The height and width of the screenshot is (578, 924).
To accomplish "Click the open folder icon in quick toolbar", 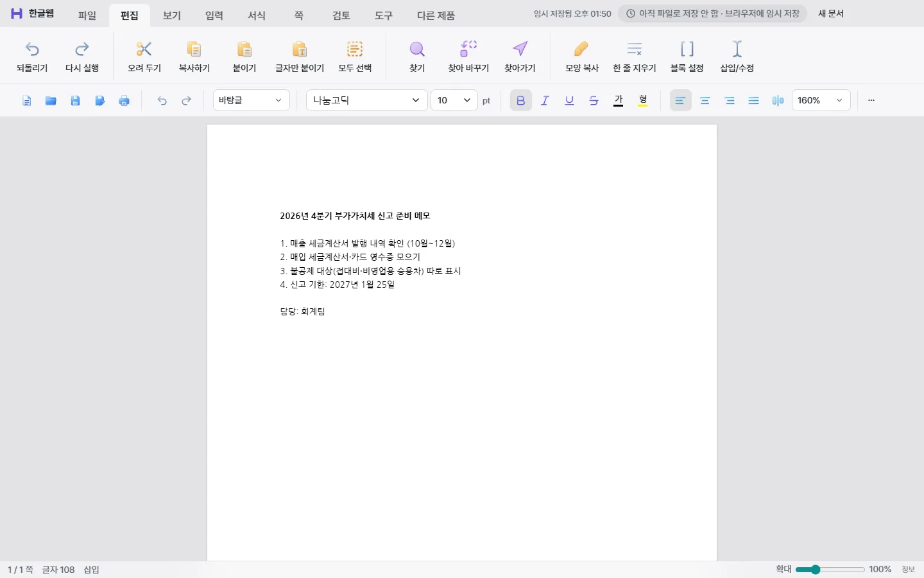I will 51,100.
